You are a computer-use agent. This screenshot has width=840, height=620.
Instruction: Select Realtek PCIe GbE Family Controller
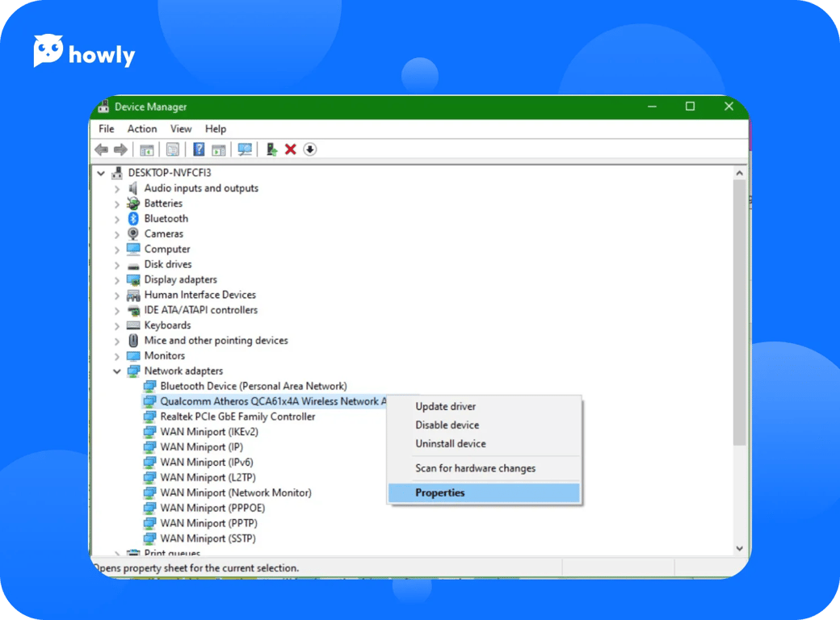pos(237,417)
